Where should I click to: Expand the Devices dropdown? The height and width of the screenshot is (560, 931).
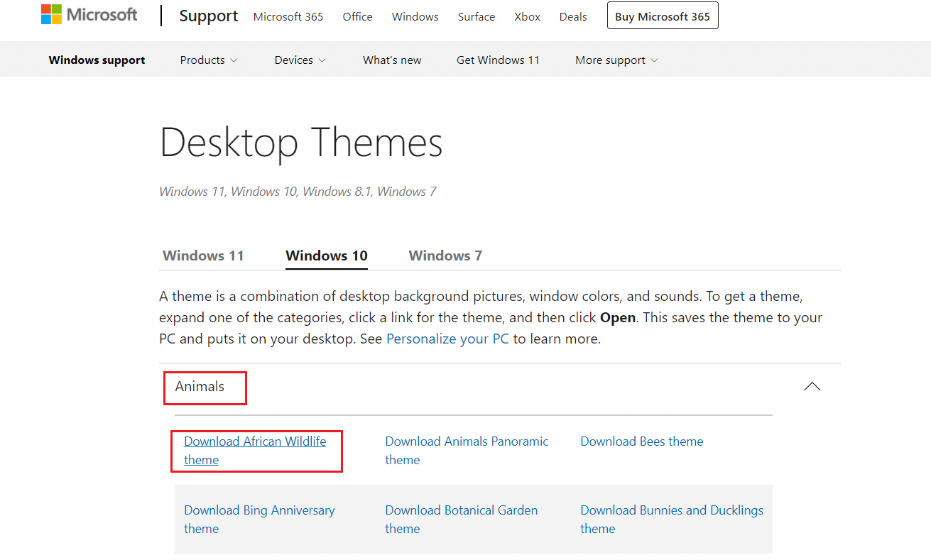coord(299,60)
